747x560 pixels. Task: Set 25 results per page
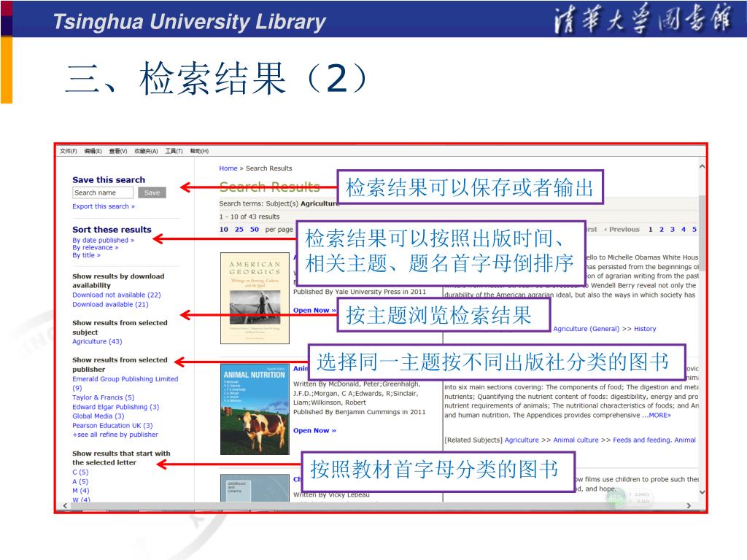[x=239, y=229]
